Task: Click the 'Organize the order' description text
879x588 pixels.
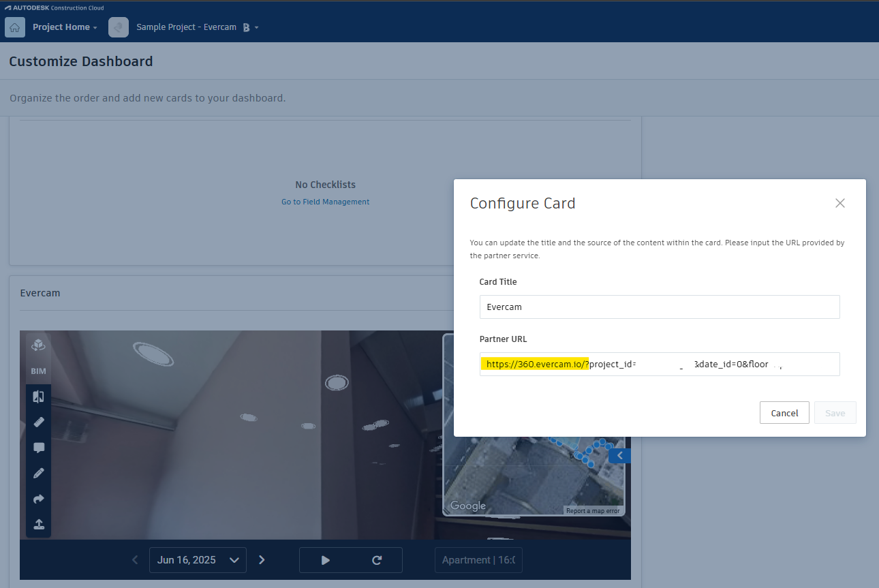Action: [x=147, y=98]
